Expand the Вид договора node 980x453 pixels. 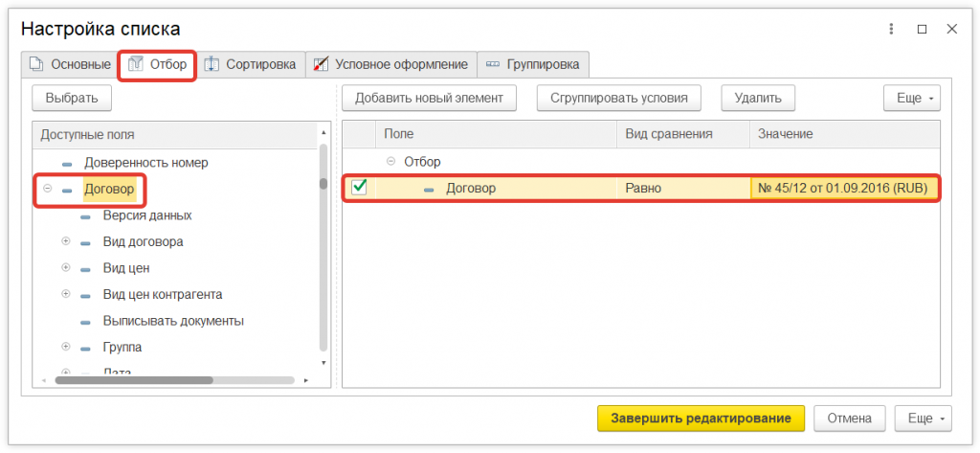point(66,241)
